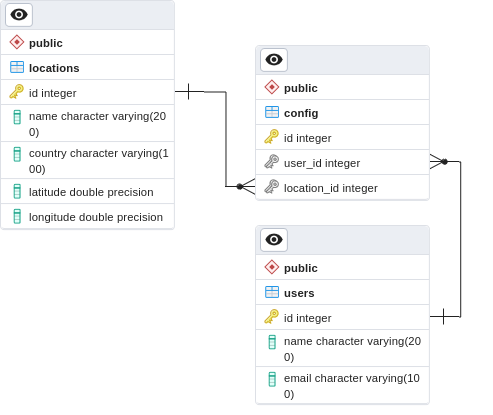The height and width of the screenshot is (415, 493).
Task: Click the crow's foot link end at user_id
Action: point(439,162)
